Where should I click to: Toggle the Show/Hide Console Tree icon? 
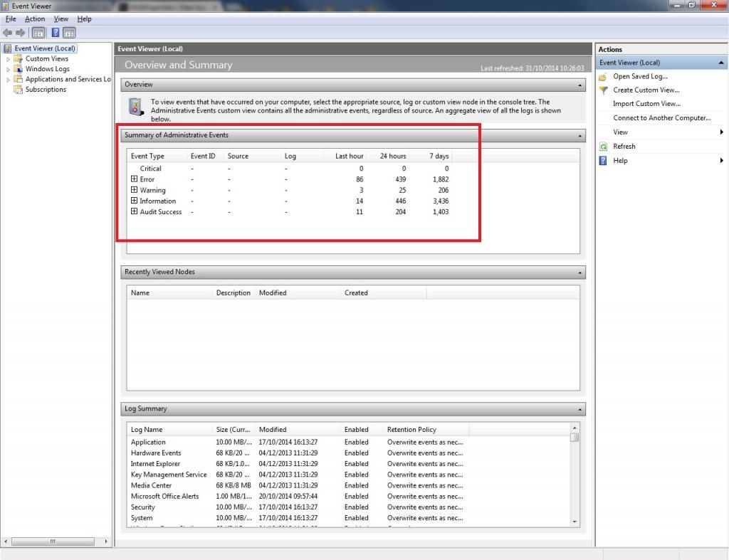coord(38,33)
